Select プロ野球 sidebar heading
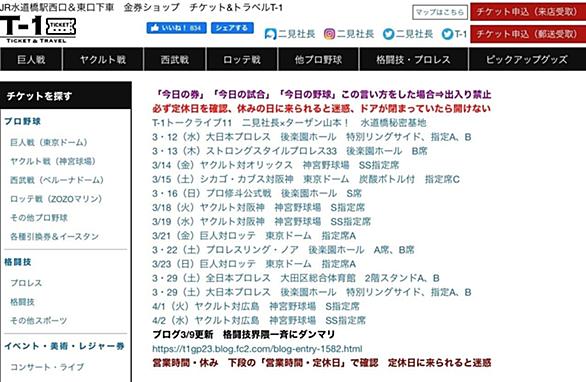Viewport: 586px width, 382px height. pos(22,121)
